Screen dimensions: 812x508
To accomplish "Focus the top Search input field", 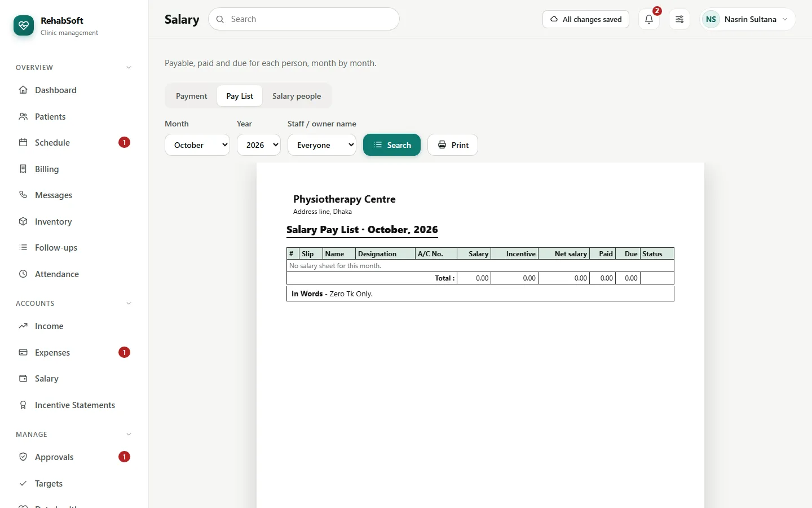I will point(304,19).
